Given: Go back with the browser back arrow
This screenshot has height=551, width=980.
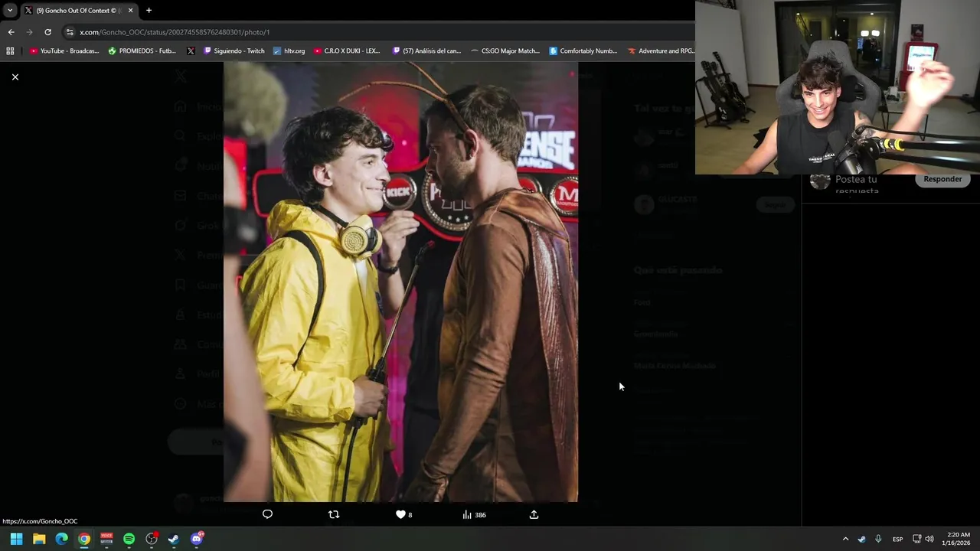Looking at the screenshot, I should click(x=11, y=32).
